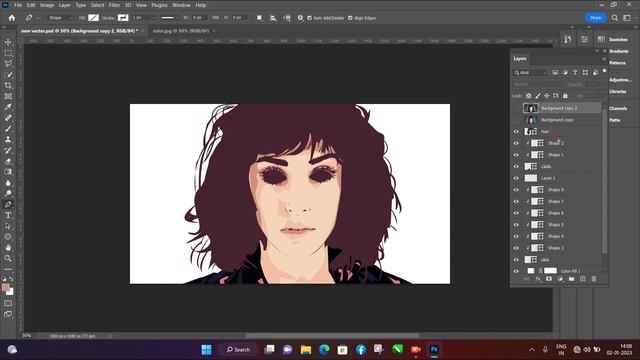Hide the Shape 8 layer

[516, 190]
